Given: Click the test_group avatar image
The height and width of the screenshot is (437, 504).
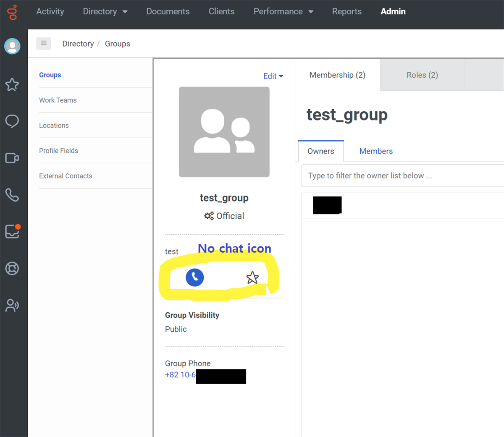Looking at the screenshot, I should point(224,131).
